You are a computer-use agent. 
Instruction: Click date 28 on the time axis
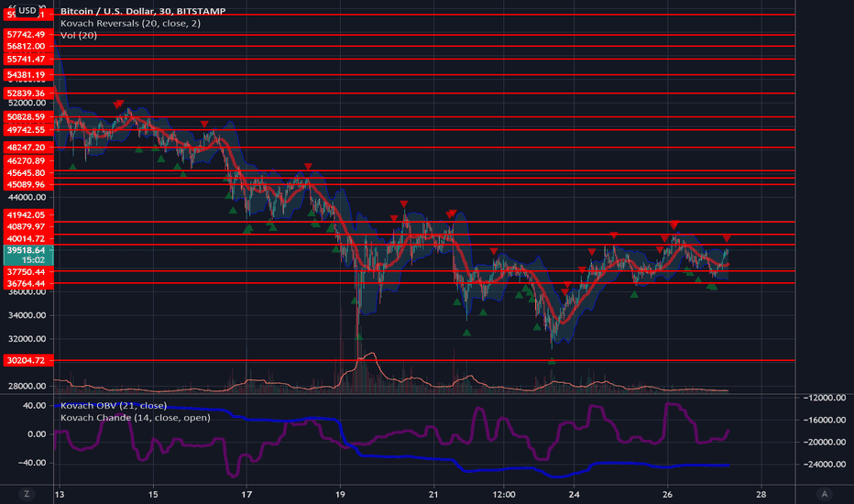[761, 495]
